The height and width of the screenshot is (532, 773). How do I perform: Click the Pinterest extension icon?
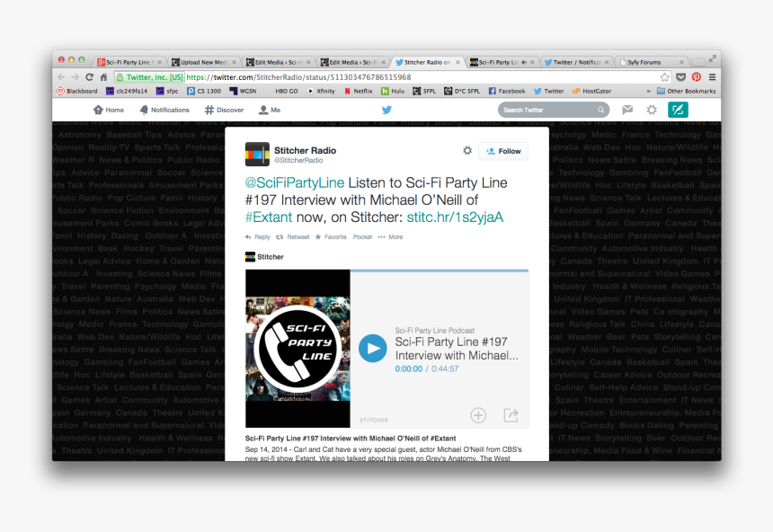pyautogui.click(x=696, y=77)
